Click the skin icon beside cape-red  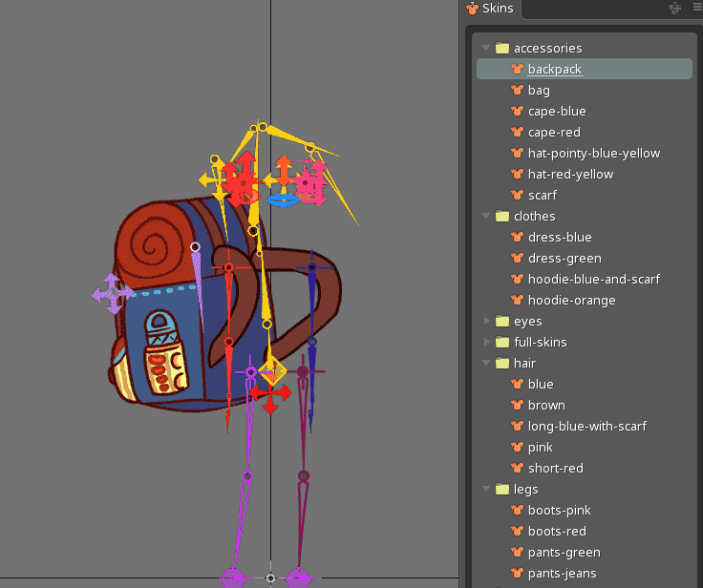pos(517,133)
